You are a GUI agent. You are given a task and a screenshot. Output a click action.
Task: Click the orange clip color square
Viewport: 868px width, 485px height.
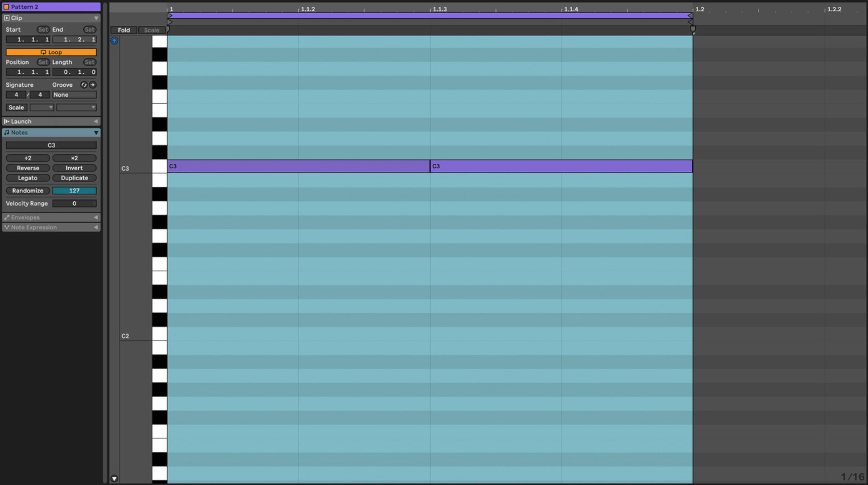click(x=7, y=7)
